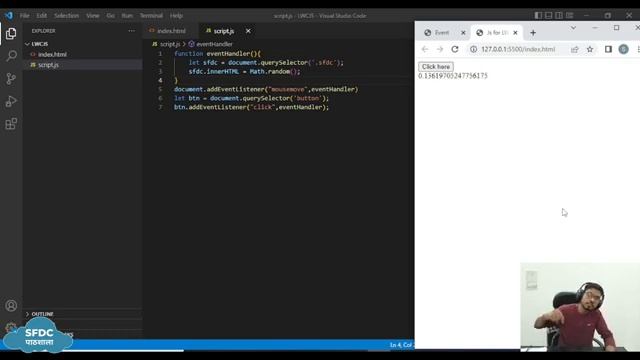Image resolution: width=640 pixels, height=360 pixels.
Task: Switch to the Event browser tab
Action: [x=442, y=33]
